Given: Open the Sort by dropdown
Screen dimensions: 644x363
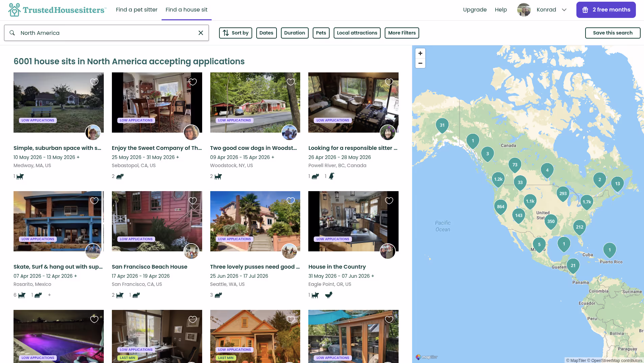Looking at the screenshot, I should (236, 33).
